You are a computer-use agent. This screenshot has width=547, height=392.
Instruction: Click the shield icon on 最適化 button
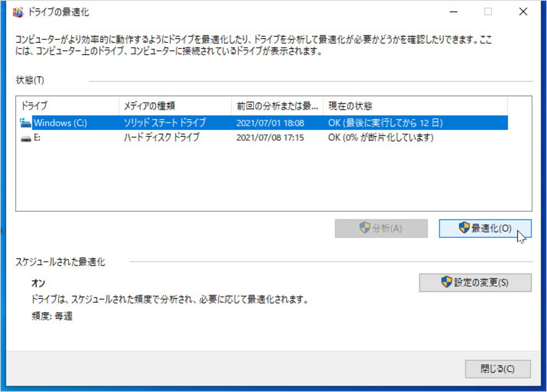(464, 228)
